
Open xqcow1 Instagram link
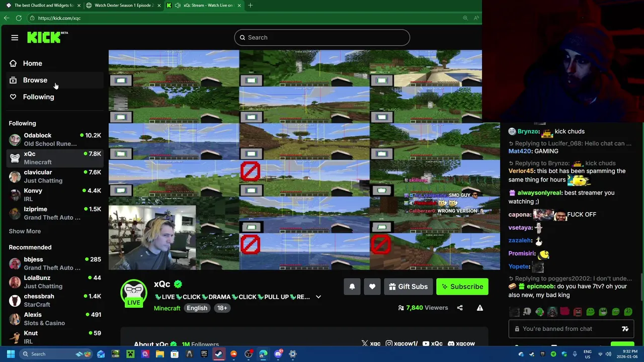[401, 344]
